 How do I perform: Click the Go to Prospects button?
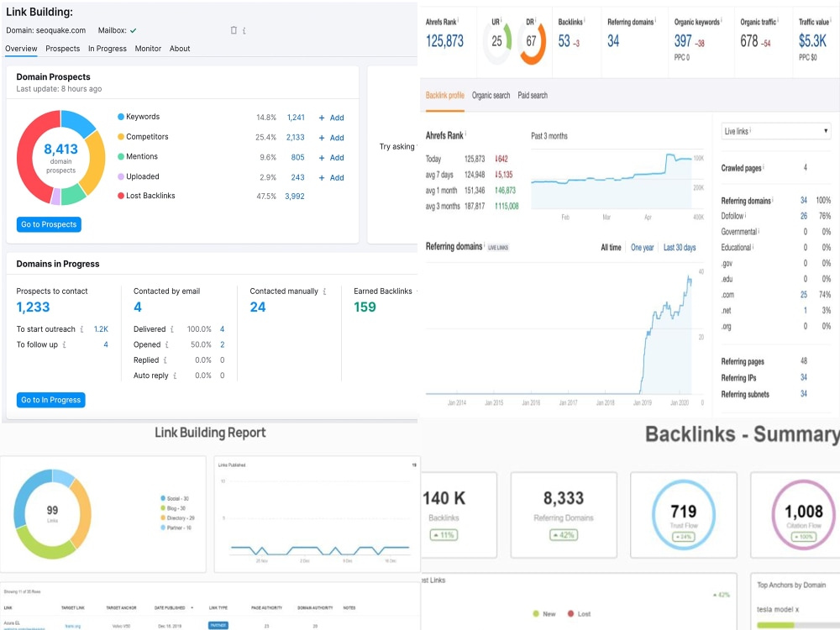(x=49, y=224)
